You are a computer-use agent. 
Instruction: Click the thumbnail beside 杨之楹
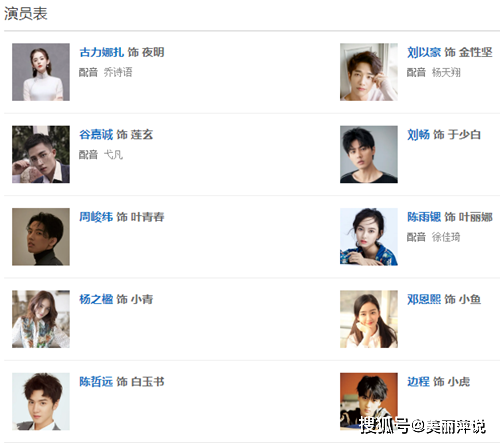point(41,319)
